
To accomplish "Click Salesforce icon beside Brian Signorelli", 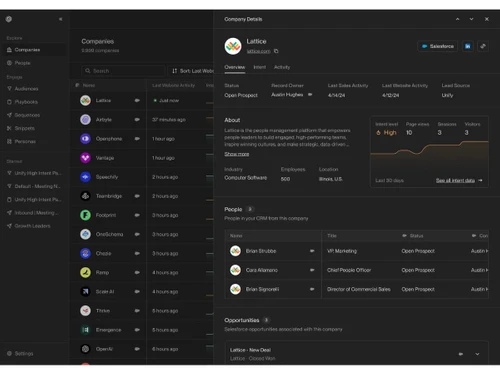I will 312,289.
